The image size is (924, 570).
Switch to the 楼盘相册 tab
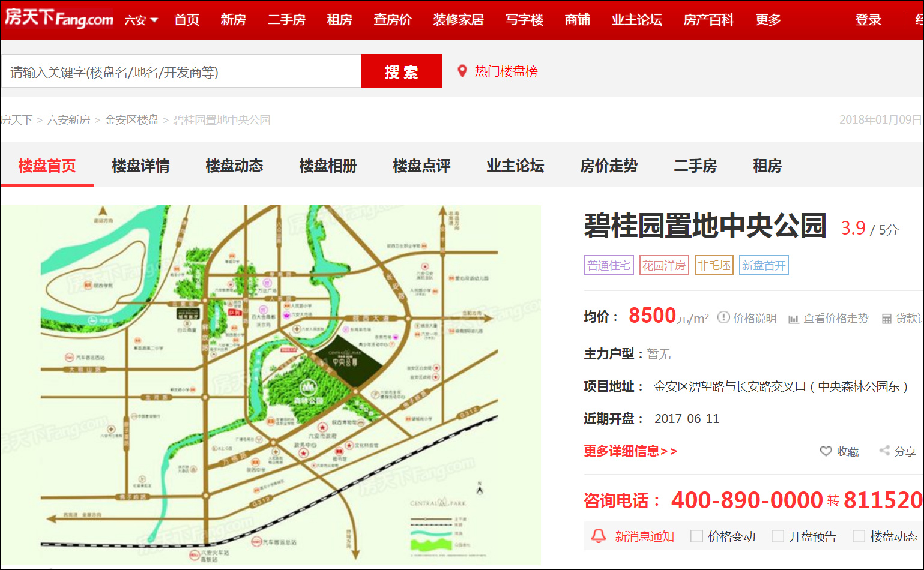click(328, 166)
